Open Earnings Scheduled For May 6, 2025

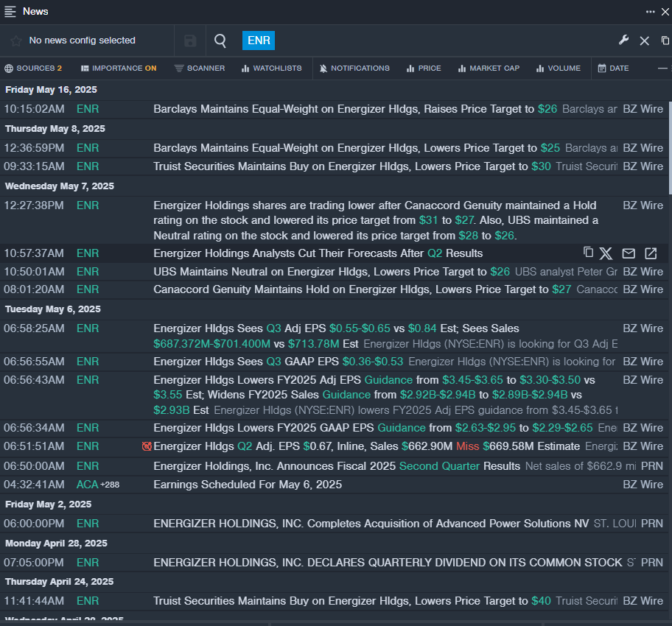click(x=248, y=485)
